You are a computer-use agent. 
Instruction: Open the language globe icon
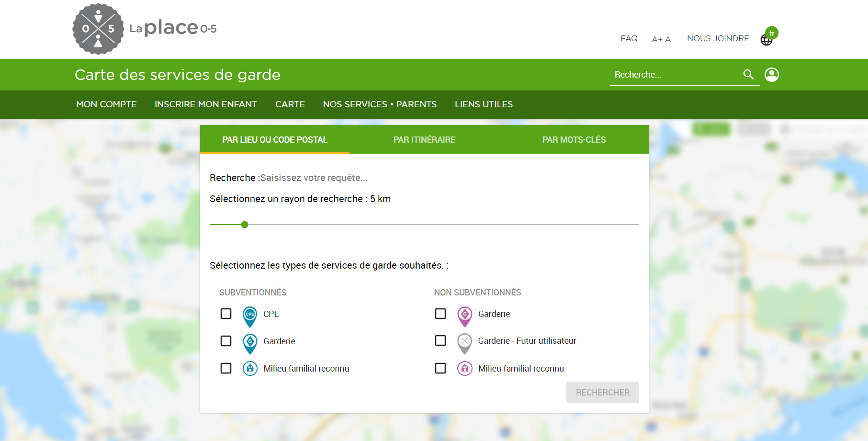(x=767, y=40)
